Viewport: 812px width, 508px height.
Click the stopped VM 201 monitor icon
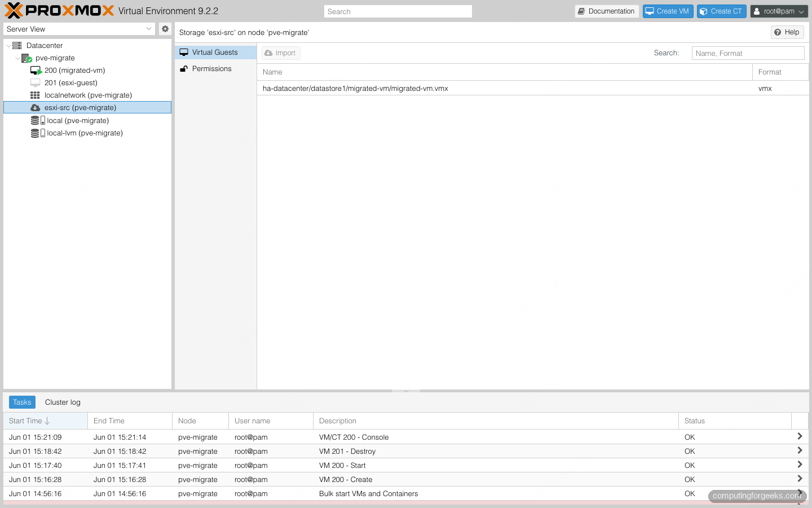36,83
